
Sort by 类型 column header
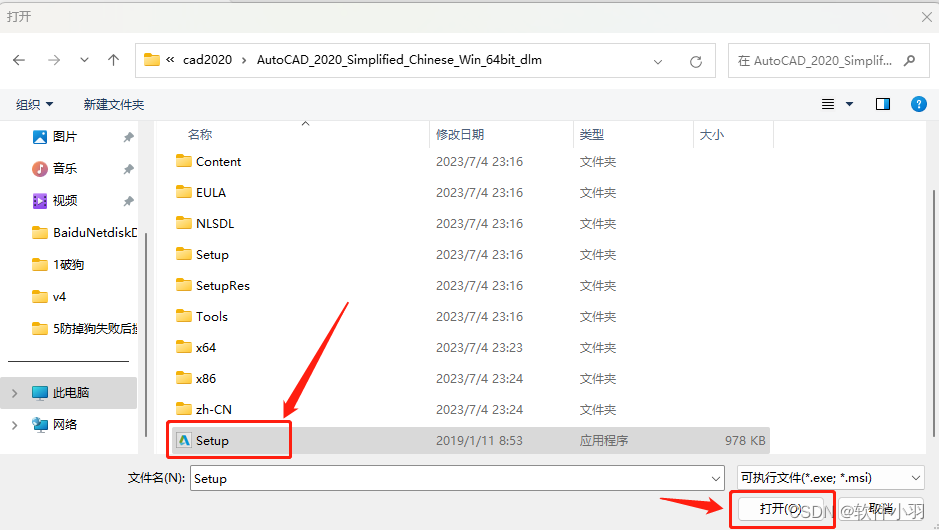pos(592,135)
